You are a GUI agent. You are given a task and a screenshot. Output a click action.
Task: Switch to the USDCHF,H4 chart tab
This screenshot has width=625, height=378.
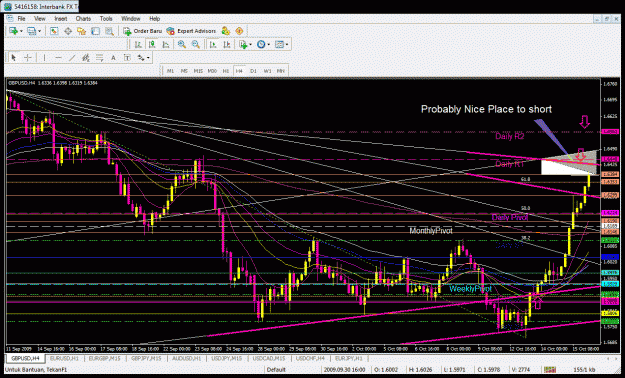click(x=310, y=358)
